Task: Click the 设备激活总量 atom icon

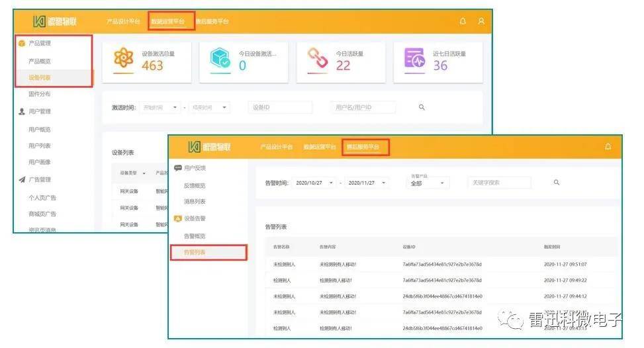Action: pyautogui.click(x=124, y=60)
